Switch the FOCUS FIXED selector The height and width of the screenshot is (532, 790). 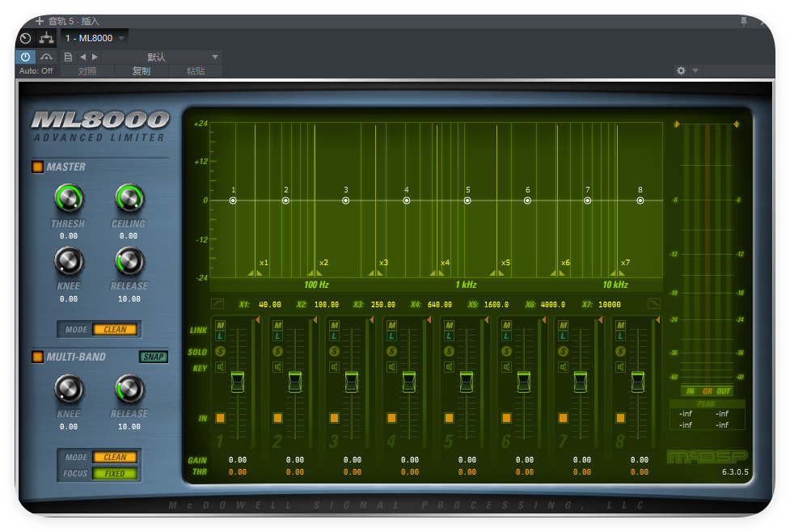115,474
